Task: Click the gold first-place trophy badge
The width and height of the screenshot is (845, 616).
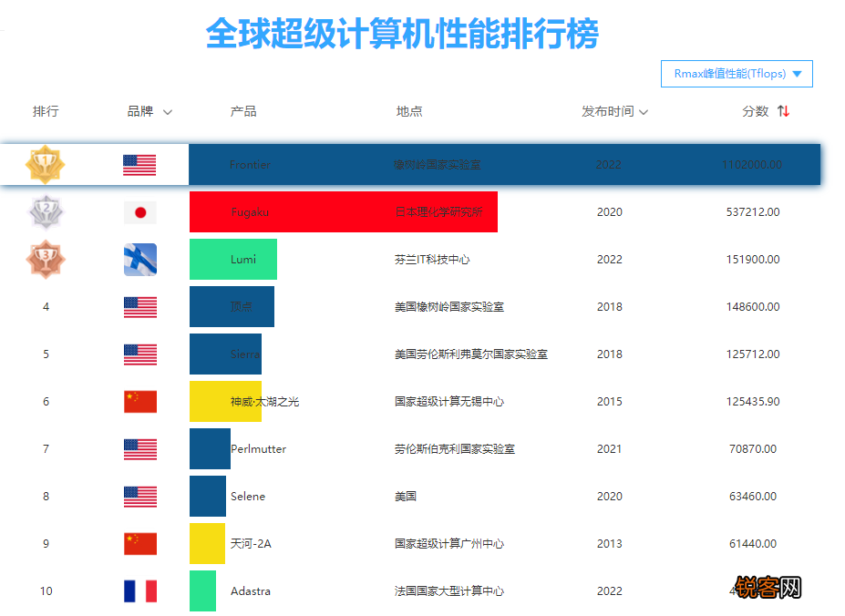Action: click(46, 164)
